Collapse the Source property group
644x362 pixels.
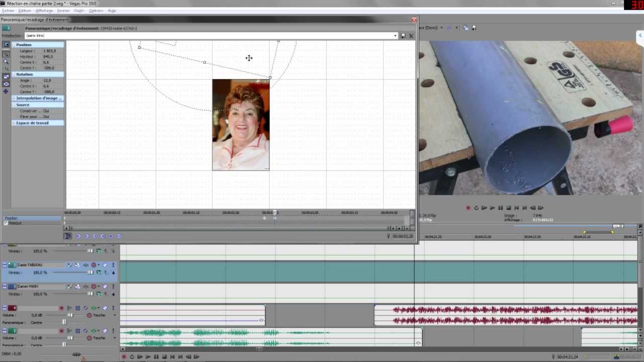point(14,105)
